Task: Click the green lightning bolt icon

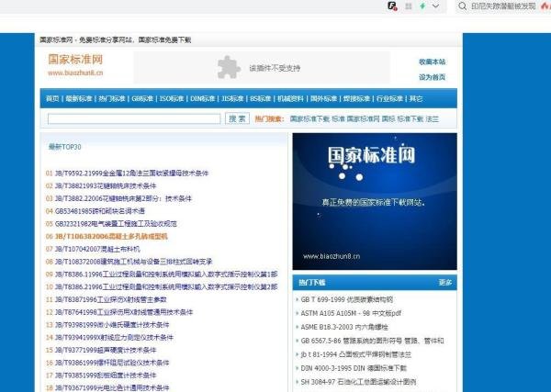Action: click(422, 6)
